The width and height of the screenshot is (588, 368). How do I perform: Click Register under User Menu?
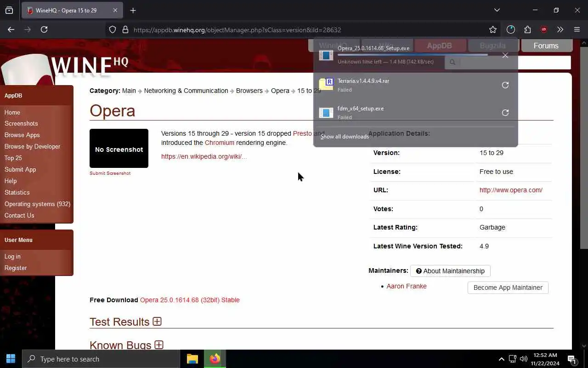point(16,268)
